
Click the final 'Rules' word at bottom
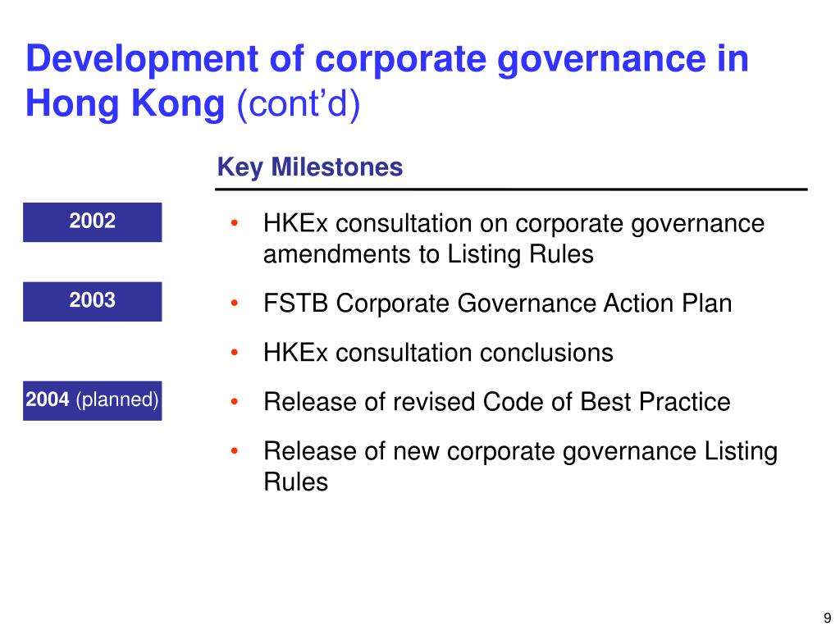295,482
